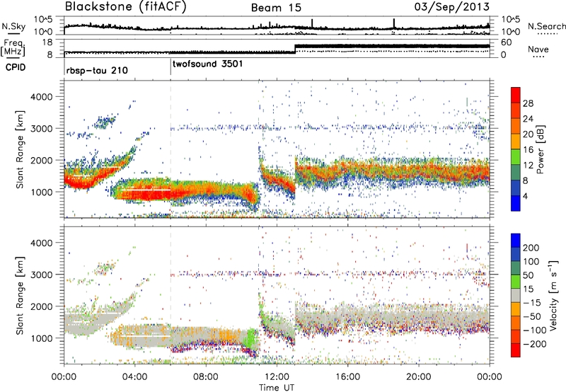The width and height of the screenshot is (566, 392).
Task: Click the "Beam 15" label
Action: [276, 8]
